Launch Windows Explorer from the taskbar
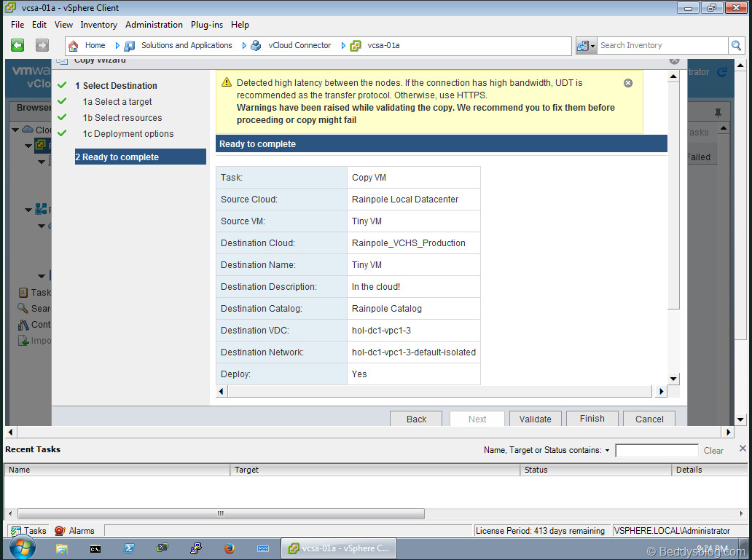 point(62,548)
